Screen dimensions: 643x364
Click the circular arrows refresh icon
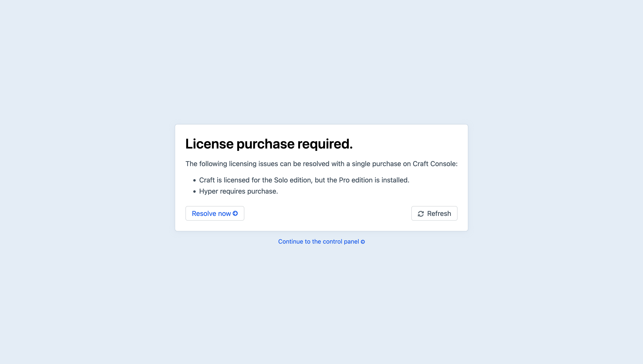421,214
